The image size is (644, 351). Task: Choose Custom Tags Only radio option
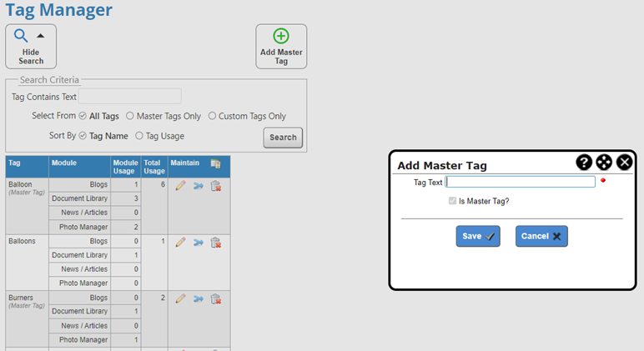(x=213, y=116)
